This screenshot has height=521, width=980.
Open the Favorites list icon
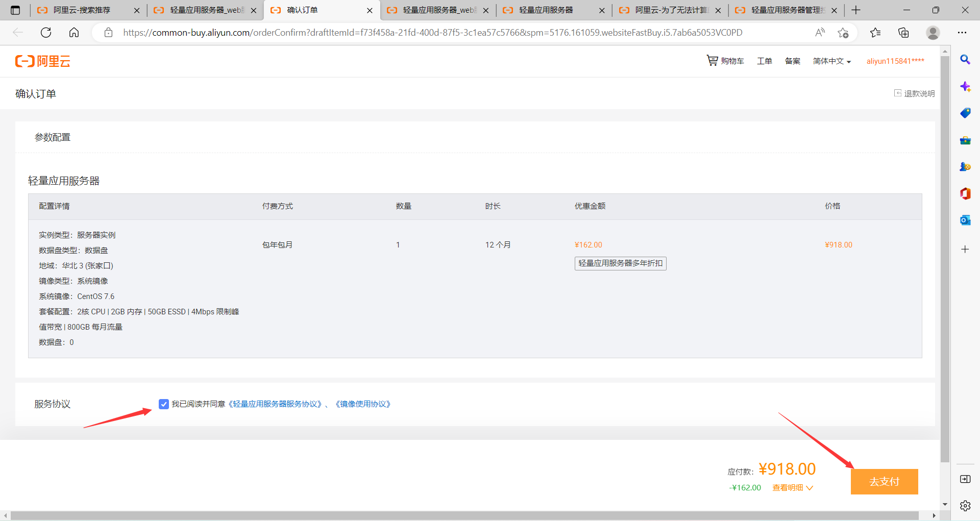click(x=875, y=33)
